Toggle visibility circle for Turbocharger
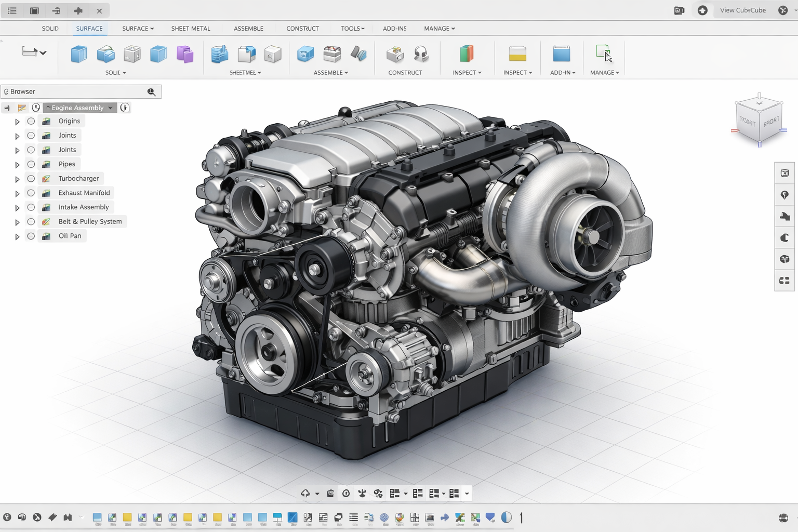 tap(31, 178)
